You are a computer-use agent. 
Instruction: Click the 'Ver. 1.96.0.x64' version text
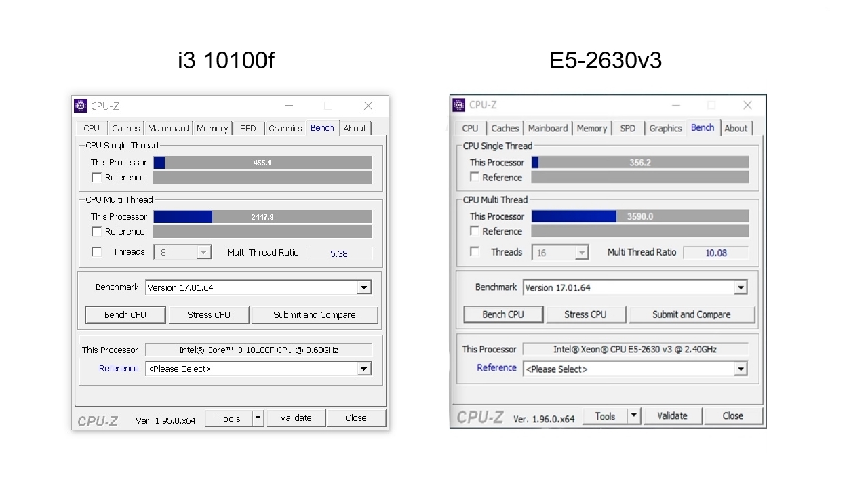(x=544, y=419)
